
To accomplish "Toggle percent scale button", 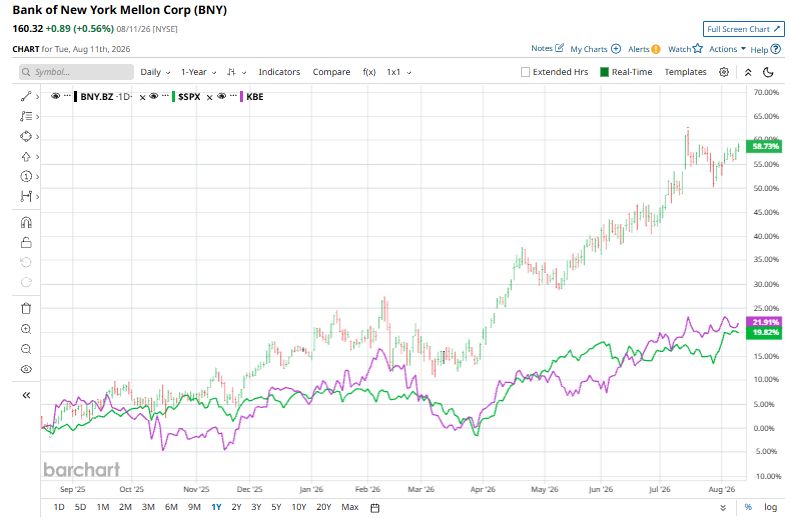I will click(748, 507).
